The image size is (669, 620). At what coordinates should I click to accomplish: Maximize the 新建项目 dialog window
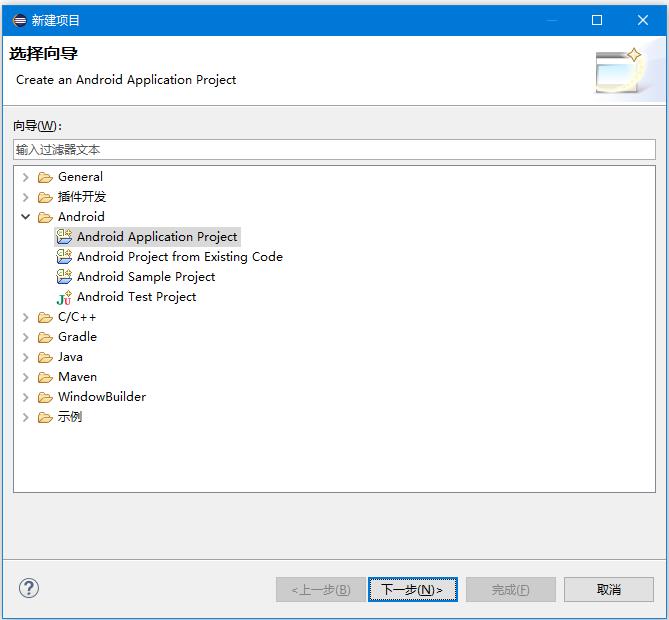(597, 20)
